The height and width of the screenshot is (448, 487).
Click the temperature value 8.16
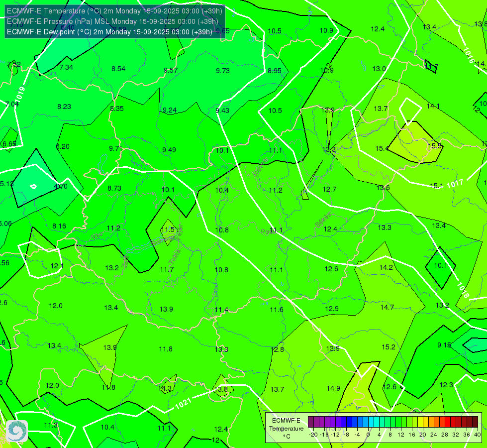click(x=59, y=226)
